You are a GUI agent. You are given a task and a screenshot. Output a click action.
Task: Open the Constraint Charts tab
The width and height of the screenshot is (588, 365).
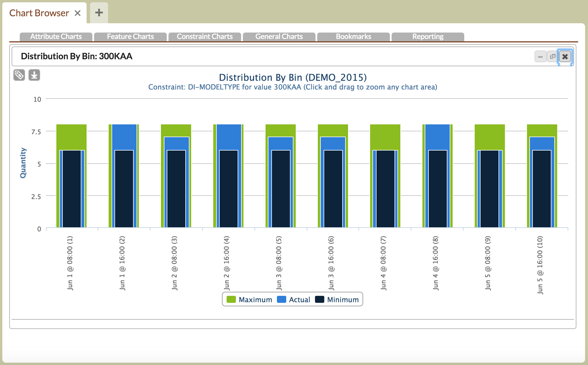click(205, 37)
